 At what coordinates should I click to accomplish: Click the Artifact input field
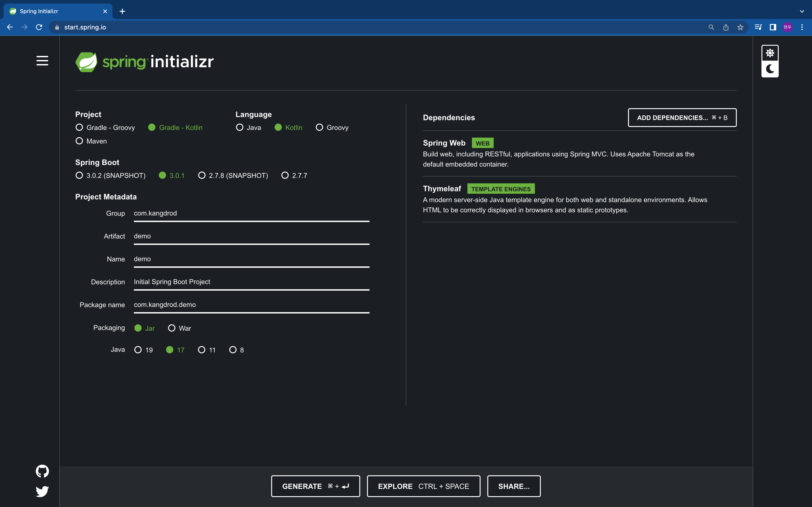pyautogui.click(x=251, y=236)
